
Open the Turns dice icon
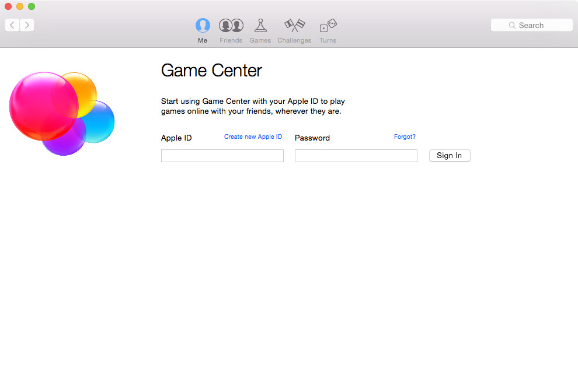tap(328, 26)
